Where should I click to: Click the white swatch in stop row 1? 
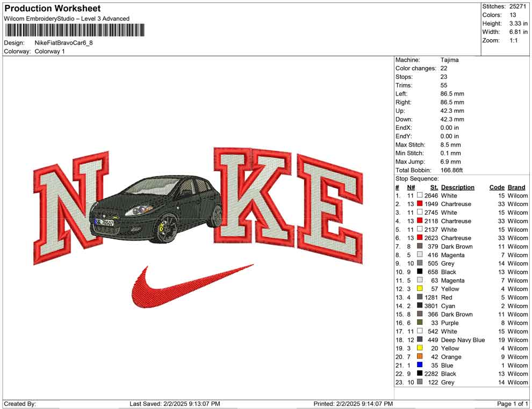(x=420, y=195)
